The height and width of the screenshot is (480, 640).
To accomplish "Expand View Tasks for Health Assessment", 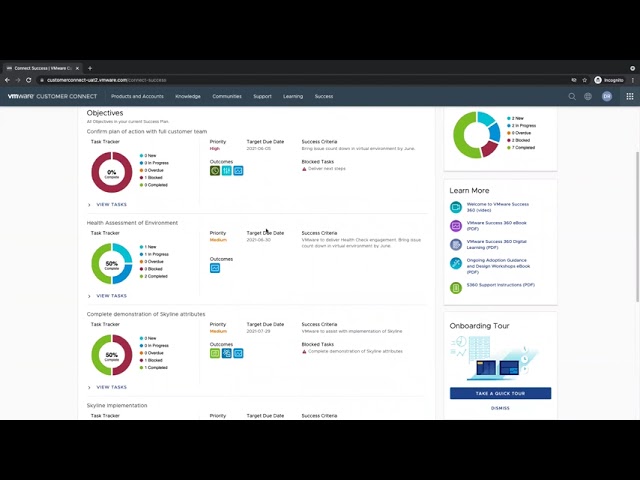I will point(107,296).
